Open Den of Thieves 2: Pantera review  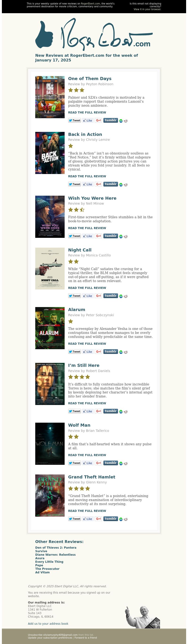click(56, 547)
